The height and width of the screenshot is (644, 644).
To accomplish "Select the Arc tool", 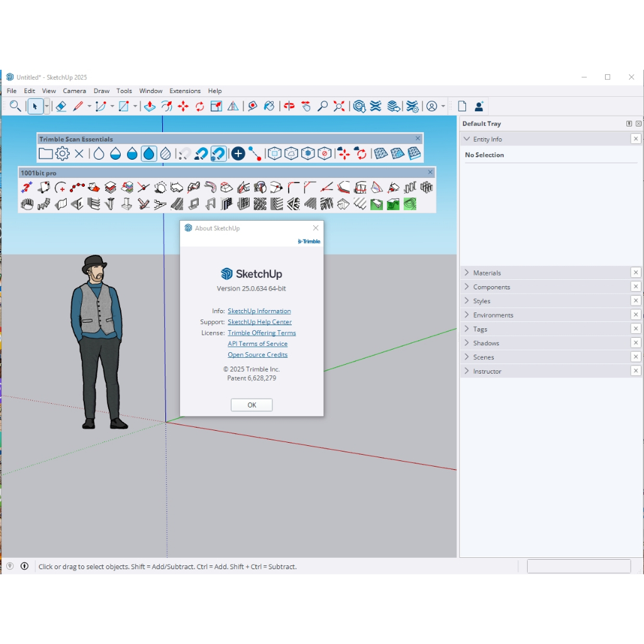I will coord(101,106).
